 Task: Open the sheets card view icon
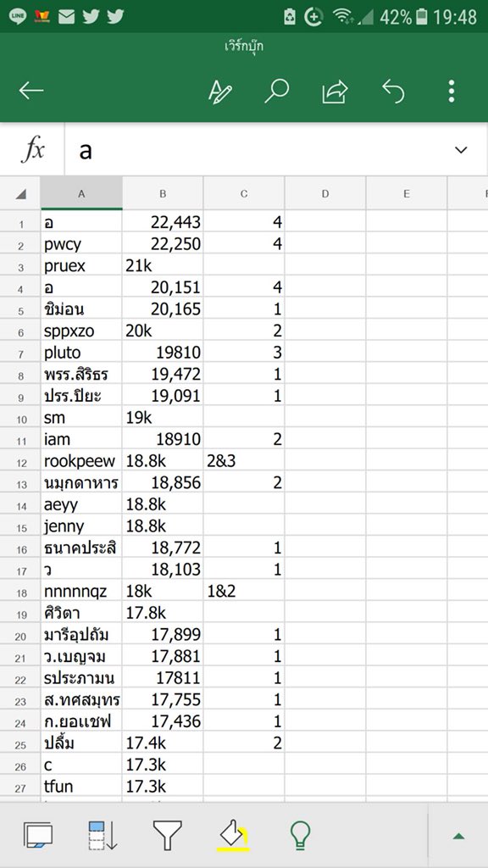pyautogui.click(x=38, y=835)
